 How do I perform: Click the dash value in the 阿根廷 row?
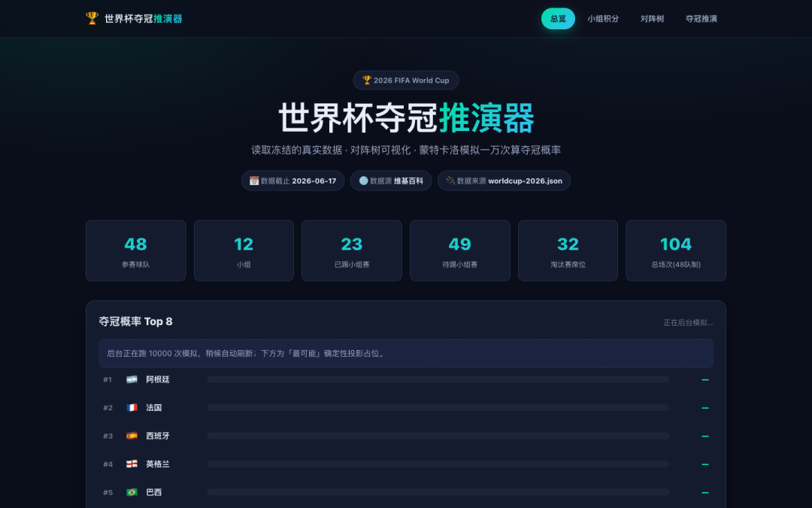click(704, 379)
